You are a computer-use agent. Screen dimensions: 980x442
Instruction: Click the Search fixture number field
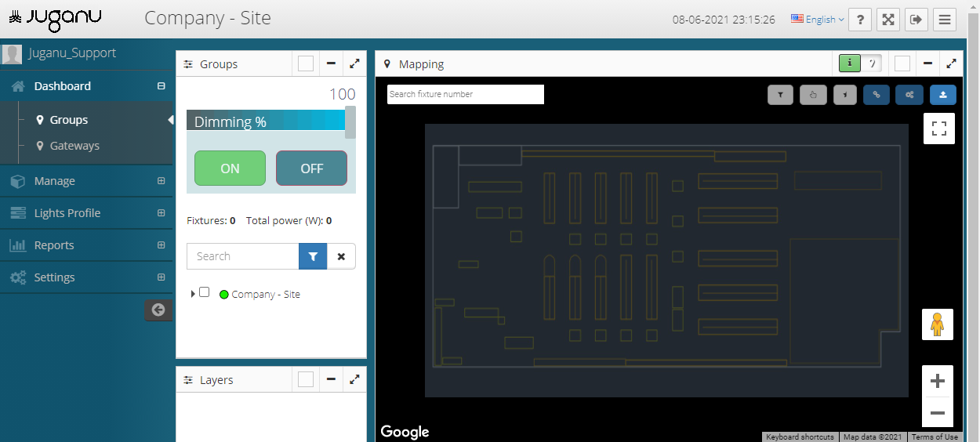[465, 94]
